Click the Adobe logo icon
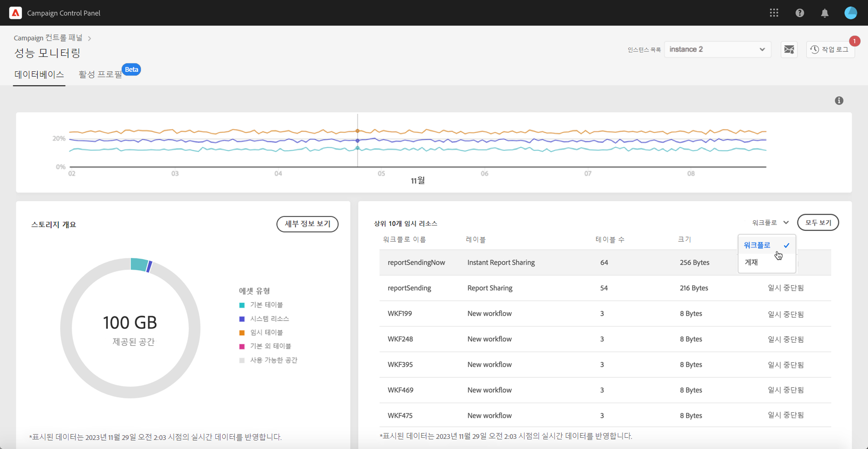The height and width of the screenshot is (449, 868). pyautogui.click(x=15, y=13)
